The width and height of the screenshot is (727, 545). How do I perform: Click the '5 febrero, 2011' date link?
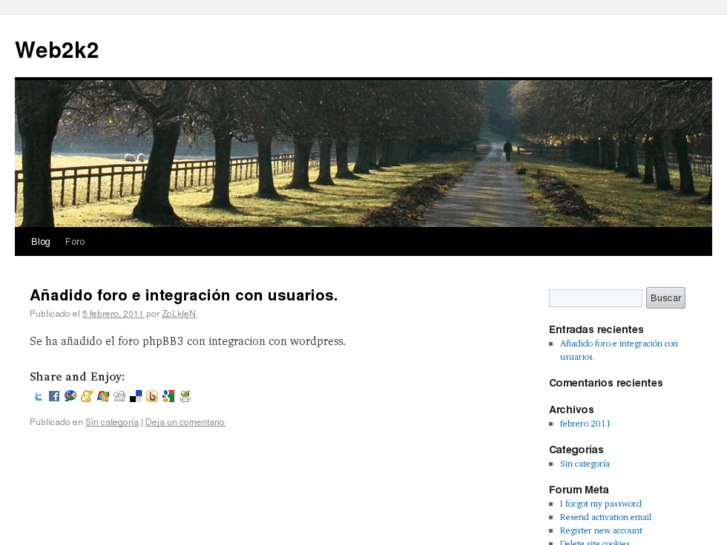click(x=113, y=314)
